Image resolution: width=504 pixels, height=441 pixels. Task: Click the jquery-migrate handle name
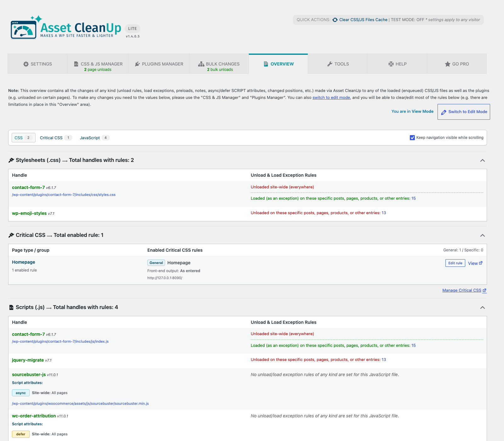(x=28, y=360)
